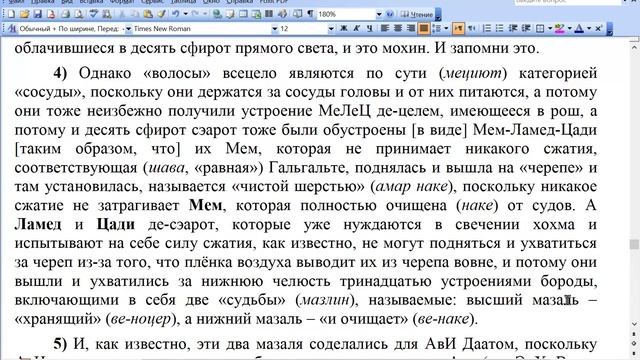Image resolution: width=640 pixels, height=360 pixels.
Task: Expand Formatting toolbar options
Action: 610,29
